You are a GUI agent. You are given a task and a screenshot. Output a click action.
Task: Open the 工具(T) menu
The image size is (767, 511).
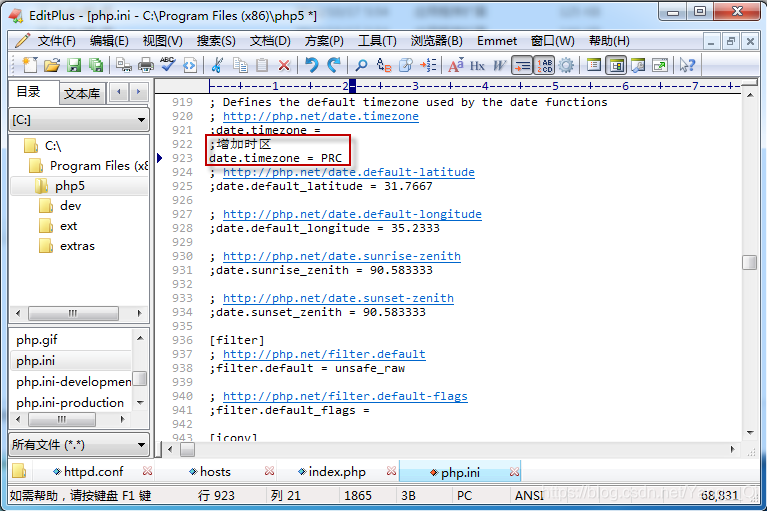coord(377,41)
